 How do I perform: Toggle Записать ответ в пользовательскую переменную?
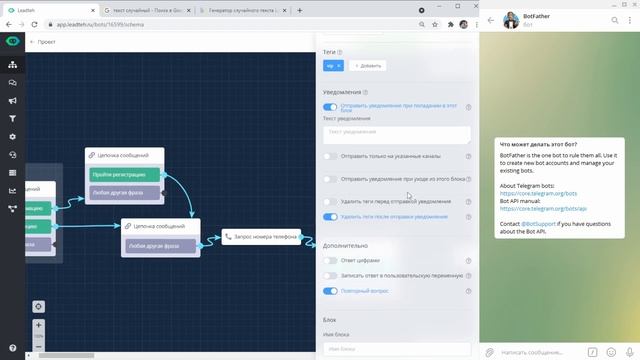330,276
